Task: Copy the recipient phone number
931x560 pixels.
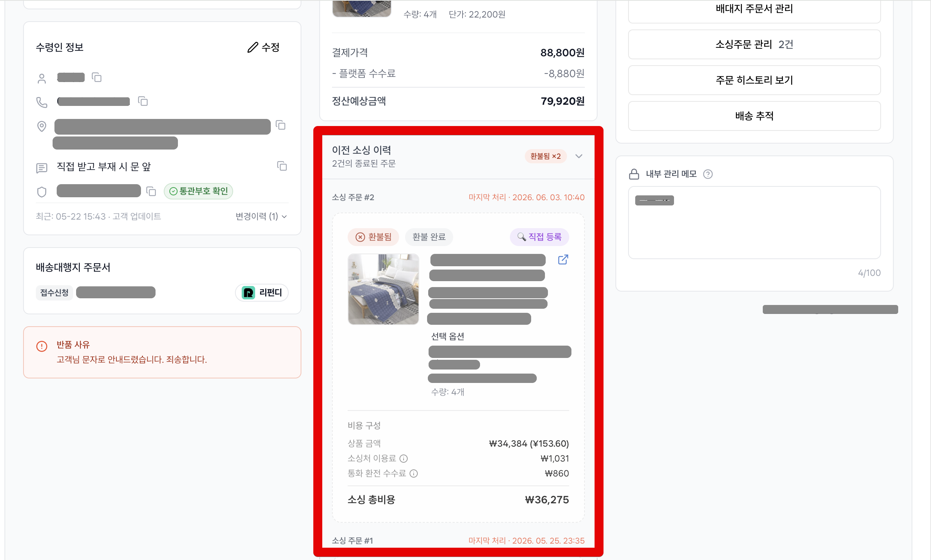Action: click(143, 101)
